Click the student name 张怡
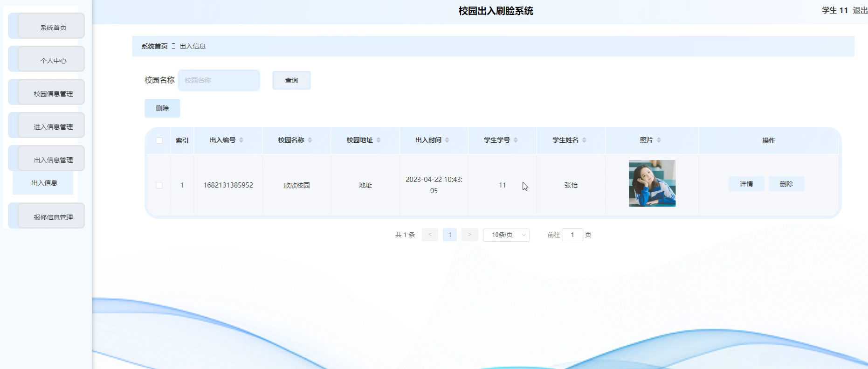This screenshot has height=369, width=868. coord(571,185)
